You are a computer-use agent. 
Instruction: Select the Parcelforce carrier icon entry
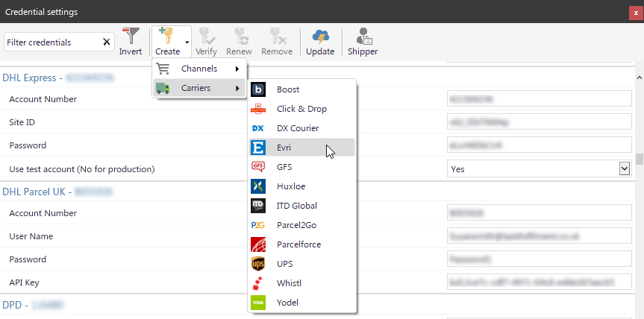tap(258, 244)
